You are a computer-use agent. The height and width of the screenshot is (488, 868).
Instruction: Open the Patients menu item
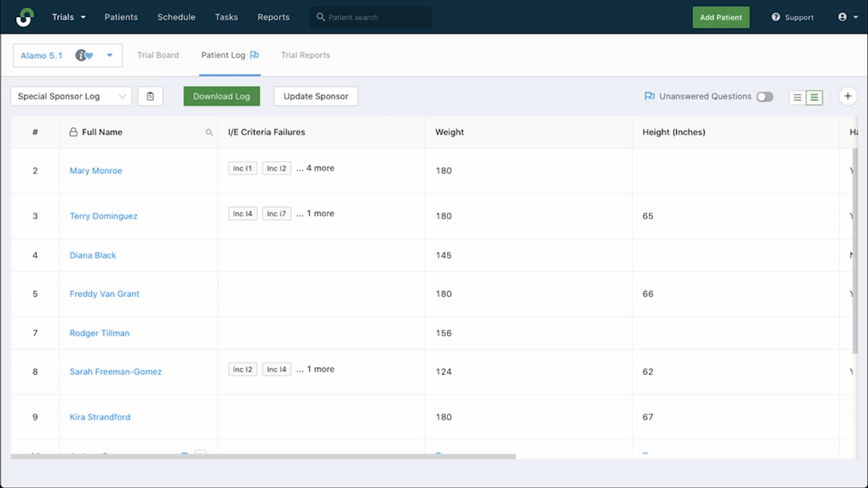pos(121,17)
